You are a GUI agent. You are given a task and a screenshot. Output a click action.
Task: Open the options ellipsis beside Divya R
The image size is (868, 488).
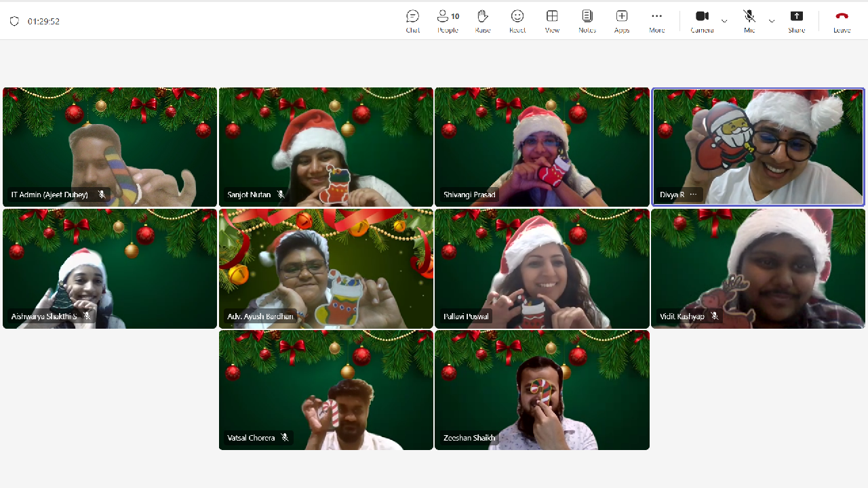(693, 195)
